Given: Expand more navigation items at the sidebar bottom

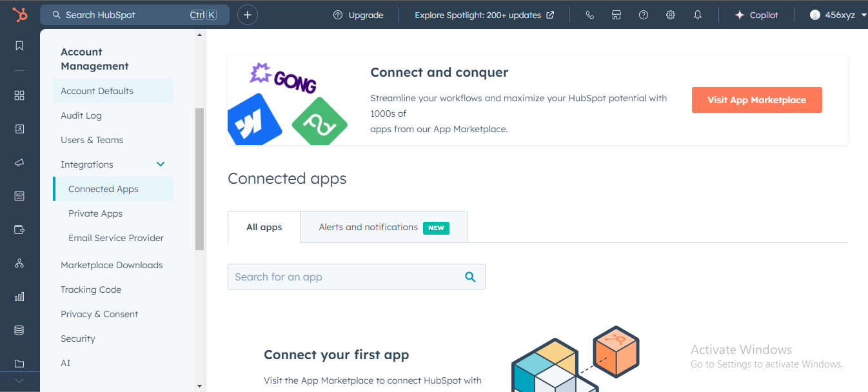Looking at the screenshot, I should point(19,381).
